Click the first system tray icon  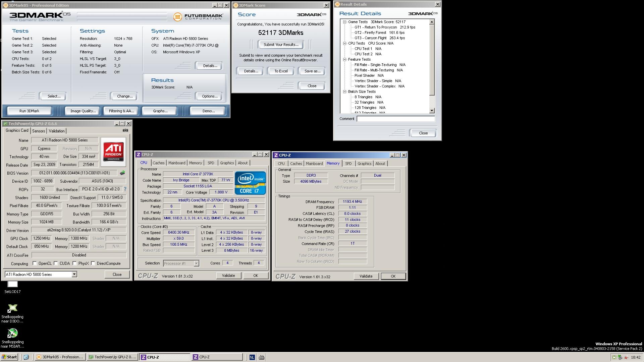(x=614, y=357)
